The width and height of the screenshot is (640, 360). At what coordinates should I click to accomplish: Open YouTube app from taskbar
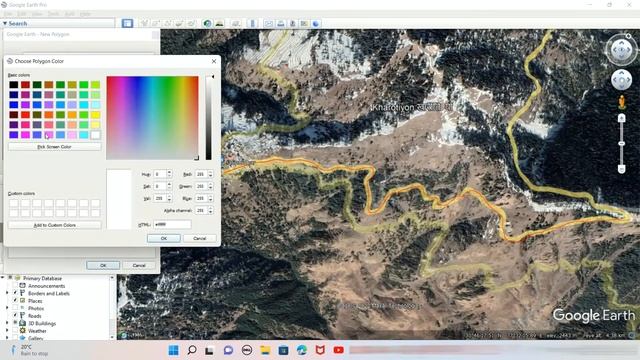[338, 350]
